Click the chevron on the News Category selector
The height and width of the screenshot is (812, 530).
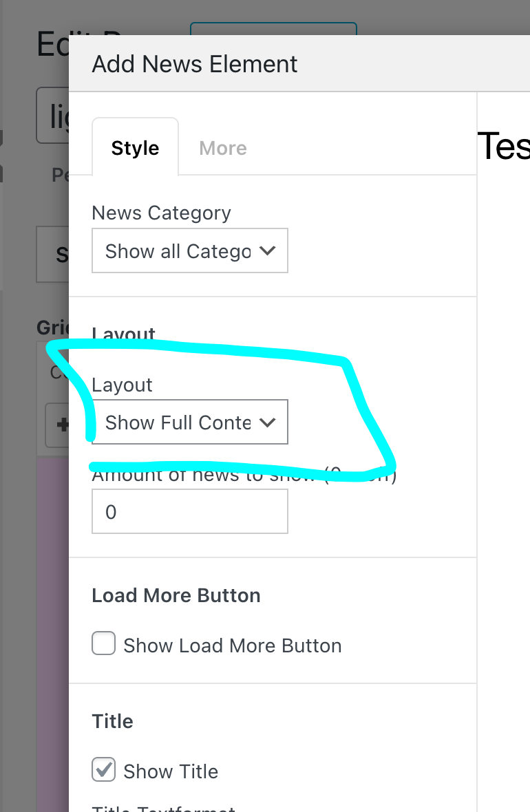(268, 250)
